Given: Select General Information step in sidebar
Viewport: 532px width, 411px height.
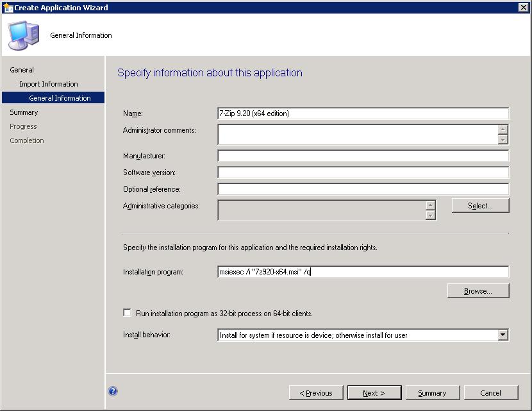Looking at the screenshot, I should click(x=60, y=98).
